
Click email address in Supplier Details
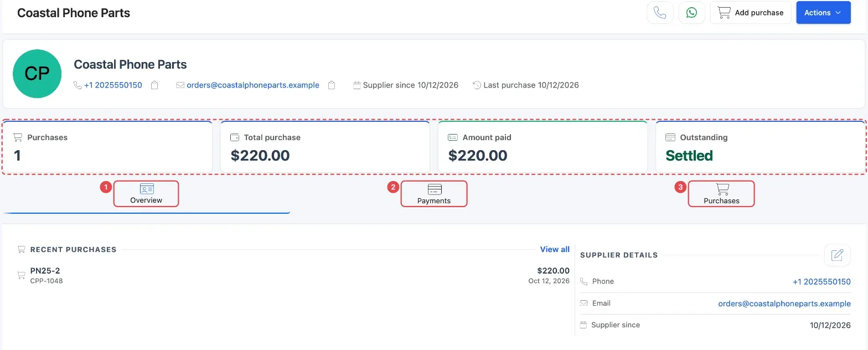[784, 303]
